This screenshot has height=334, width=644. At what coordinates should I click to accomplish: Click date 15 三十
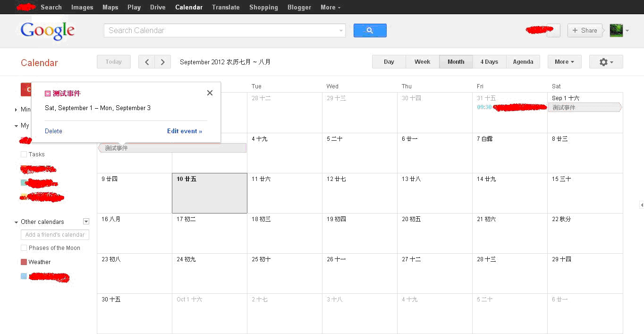pyautogui.click(x=561, y=179)
